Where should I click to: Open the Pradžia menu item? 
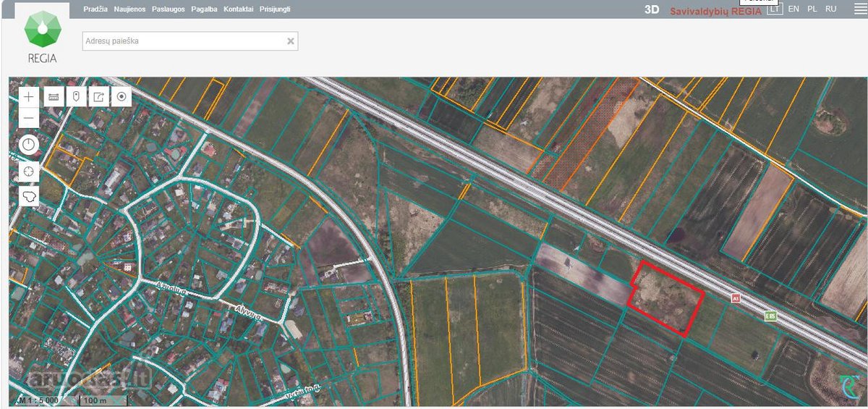[x=95, y=9]
